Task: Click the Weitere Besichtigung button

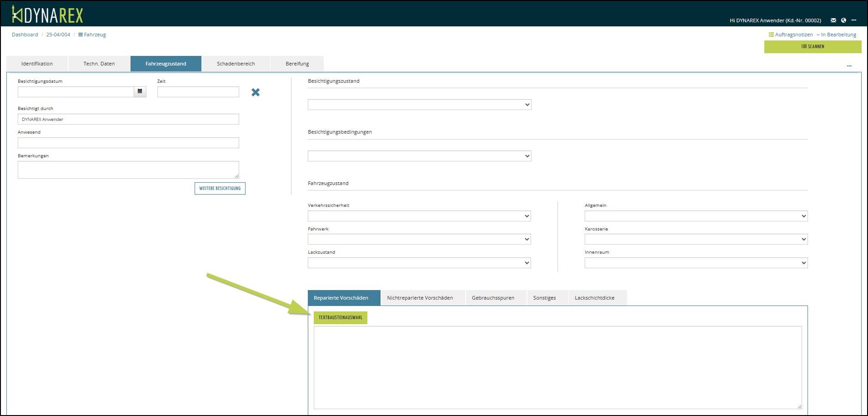Action: click(x=220, y=188)
